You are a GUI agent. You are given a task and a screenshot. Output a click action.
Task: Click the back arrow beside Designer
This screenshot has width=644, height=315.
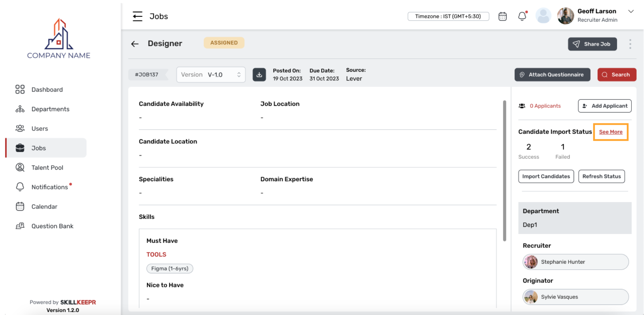135,44
